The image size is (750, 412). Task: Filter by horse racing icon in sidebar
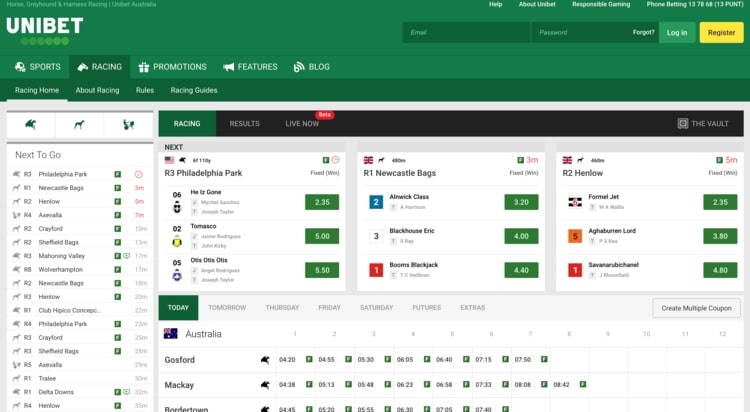pos(31,125)
